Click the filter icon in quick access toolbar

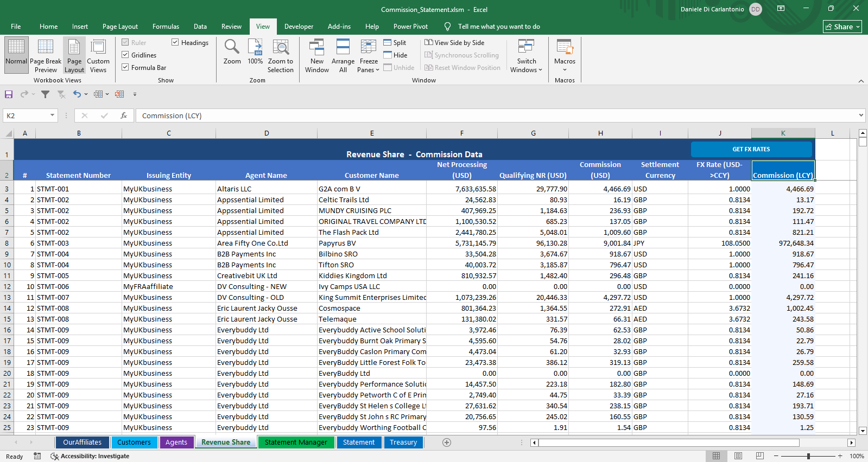[46, 94]
